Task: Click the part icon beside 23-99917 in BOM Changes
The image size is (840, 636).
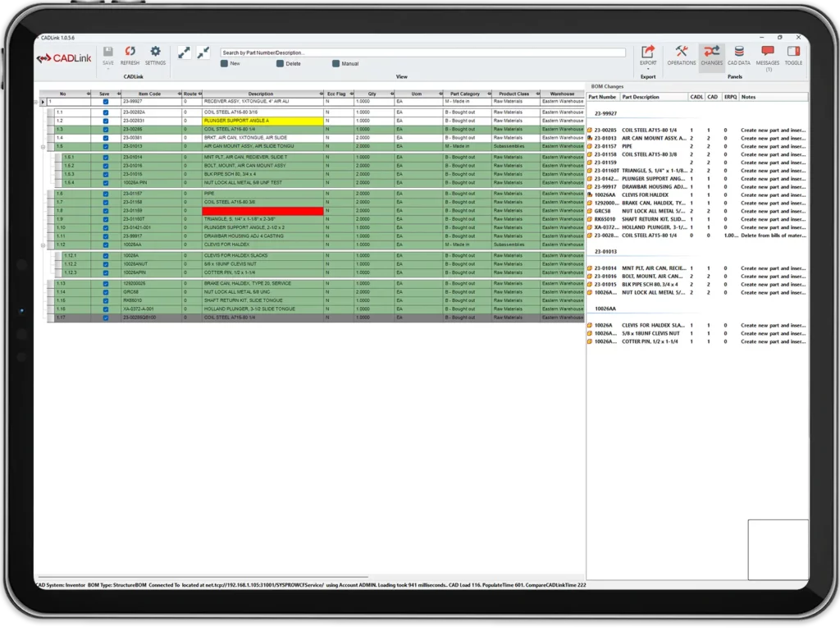Action: pyautogui.click(x=590, y=187)
